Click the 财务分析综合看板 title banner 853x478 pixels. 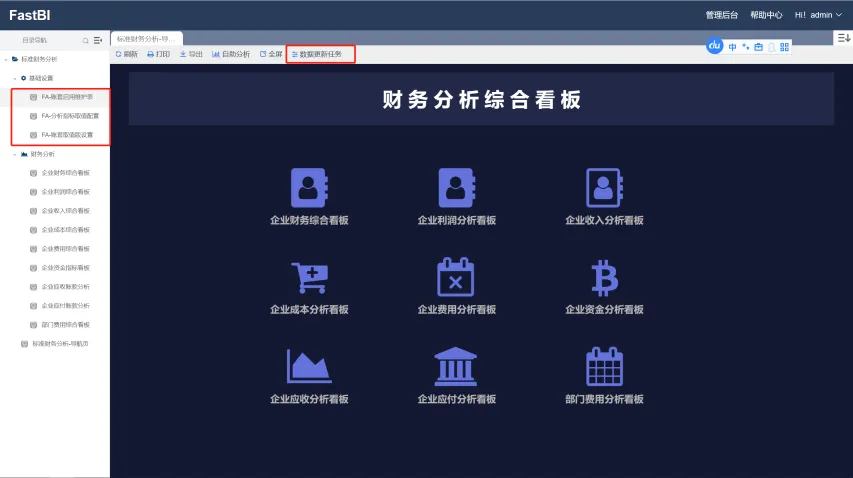[481, 99]
